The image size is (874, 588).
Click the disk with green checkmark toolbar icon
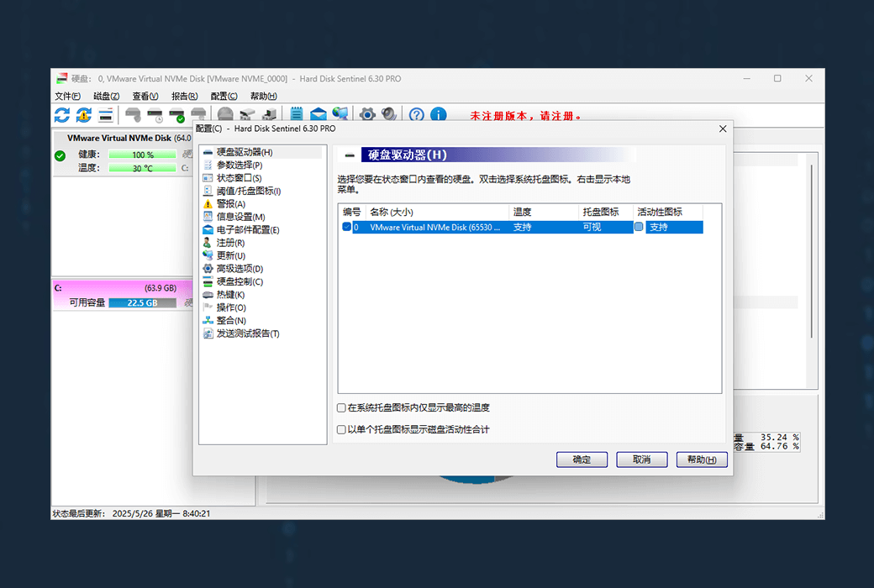pyautogui.click(x=176, y=115)
